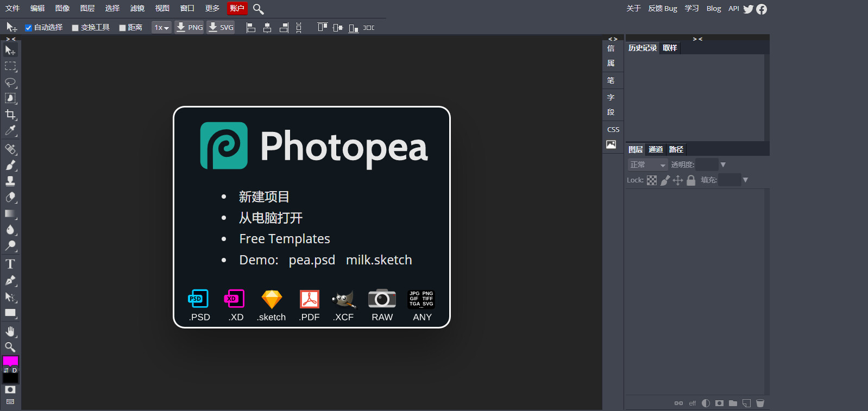The width and height of the screenshot is (868, 411).
Task: Select the Spot Healing Brush tool
Action: pyautogui.click(x=10, y=149)
